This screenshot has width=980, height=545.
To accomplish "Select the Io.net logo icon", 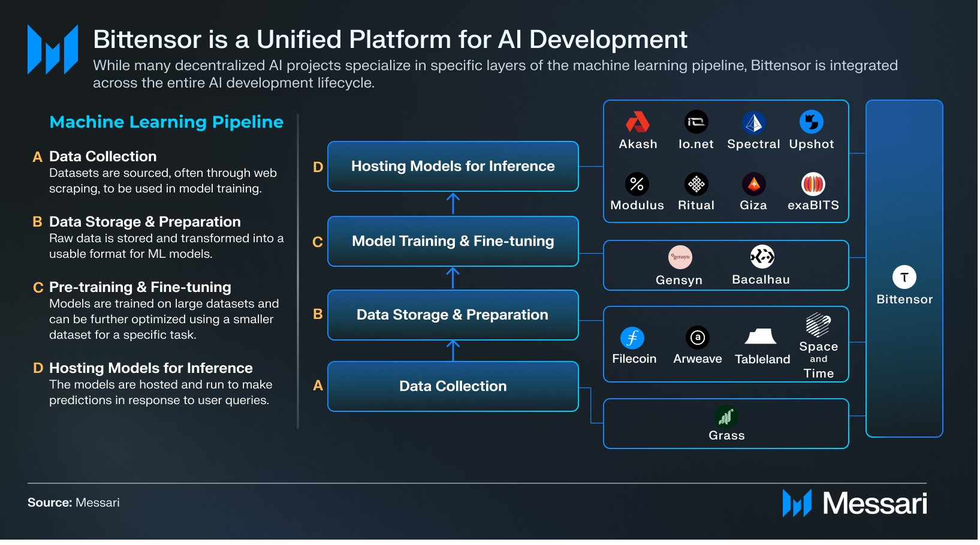I will pyautogui.click(x=697, y=122).
